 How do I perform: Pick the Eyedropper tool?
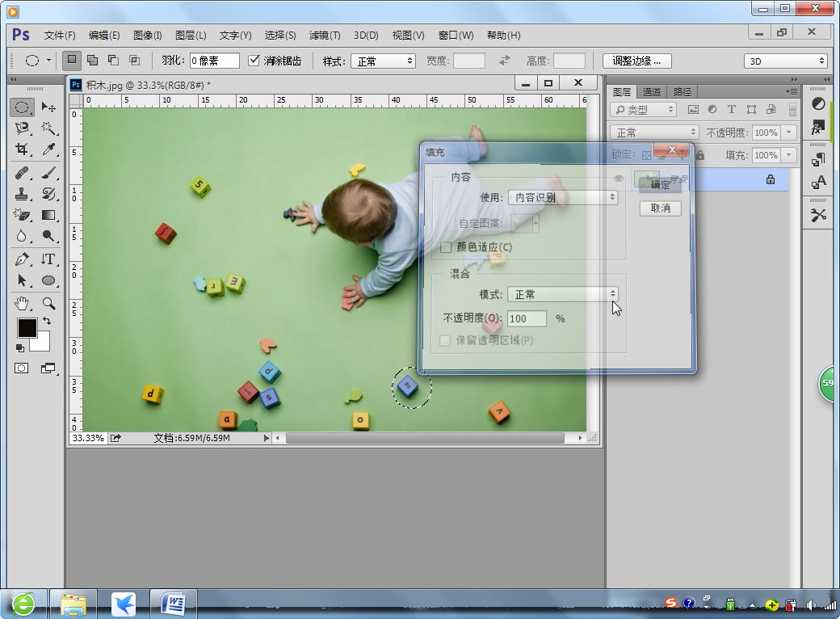(48, 149)
